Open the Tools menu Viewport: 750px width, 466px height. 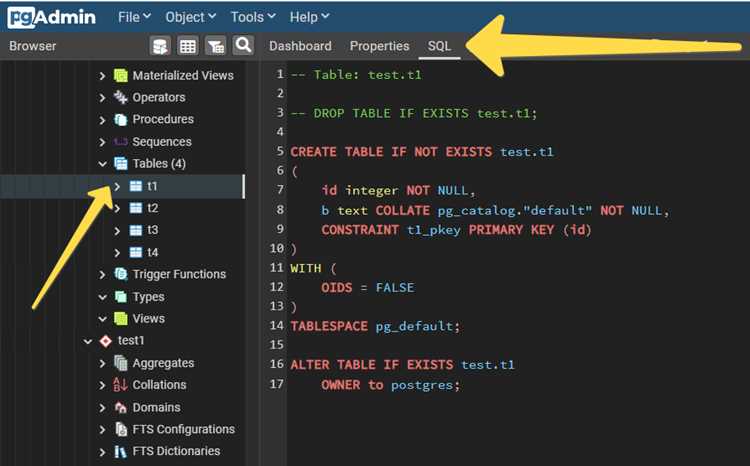coord(253,17)
